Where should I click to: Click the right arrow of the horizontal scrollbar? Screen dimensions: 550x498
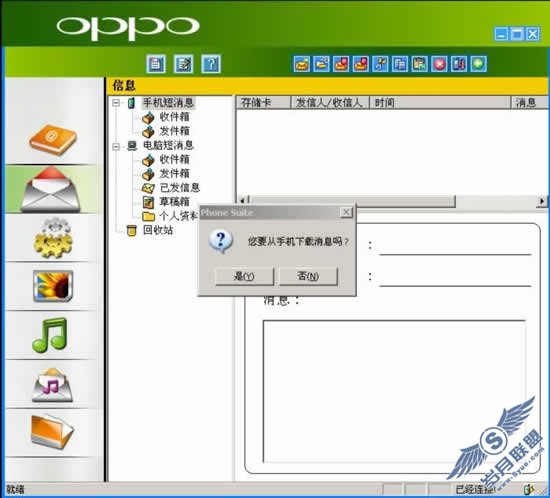pyautogui.click(x=542, y=201)
